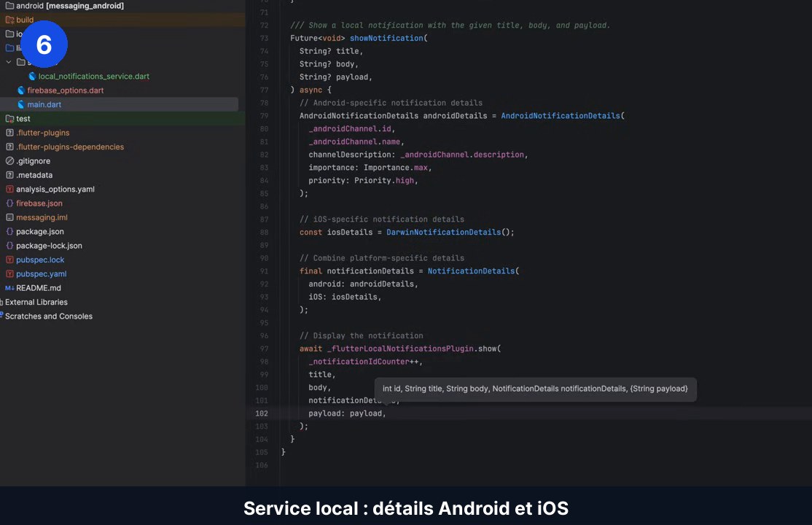812x525 pixels.
Task: Click the build folder icon
Action: pos(9,20)
